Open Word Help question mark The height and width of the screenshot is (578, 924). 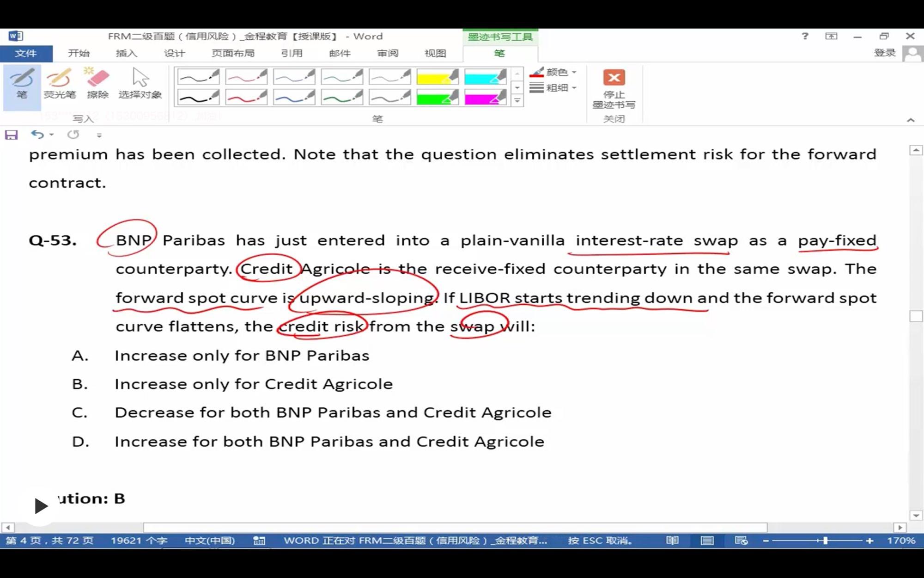coord(805,36)
